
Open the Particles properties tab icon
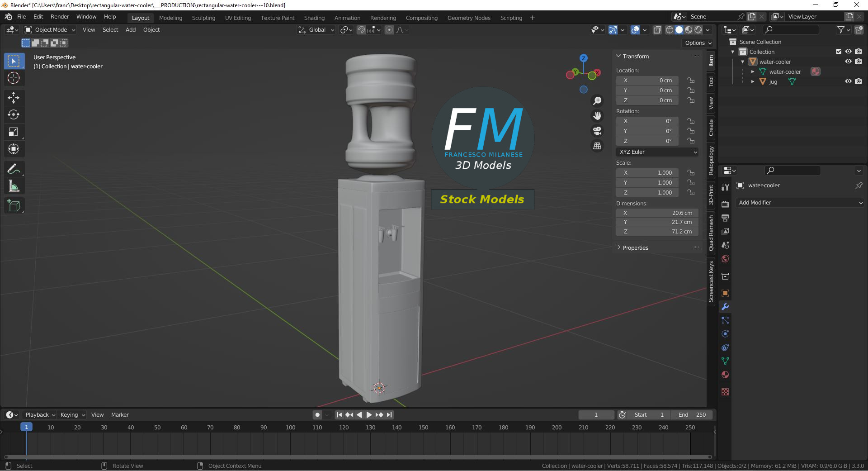[x=725, y=320]
